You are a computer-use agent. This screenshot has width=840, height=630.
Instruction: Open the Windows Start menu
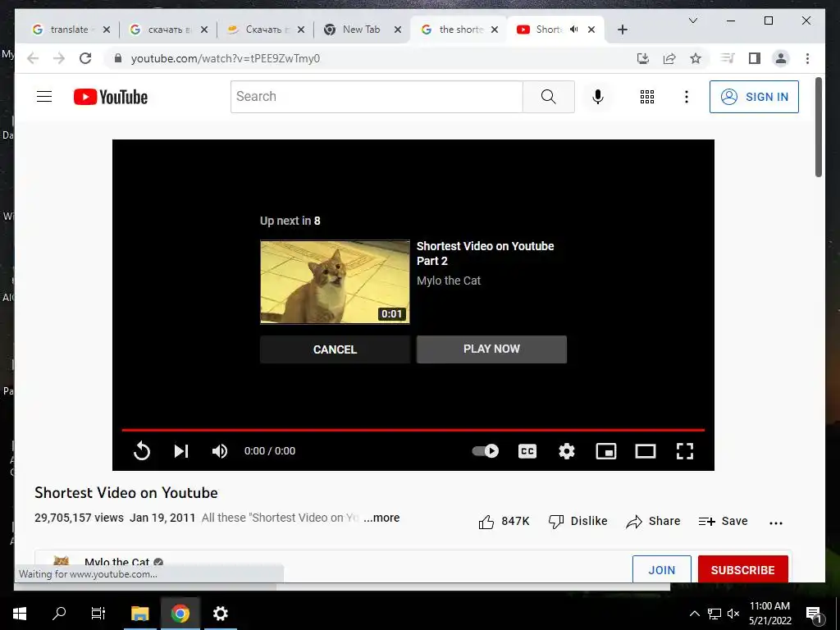coord(20,614)
